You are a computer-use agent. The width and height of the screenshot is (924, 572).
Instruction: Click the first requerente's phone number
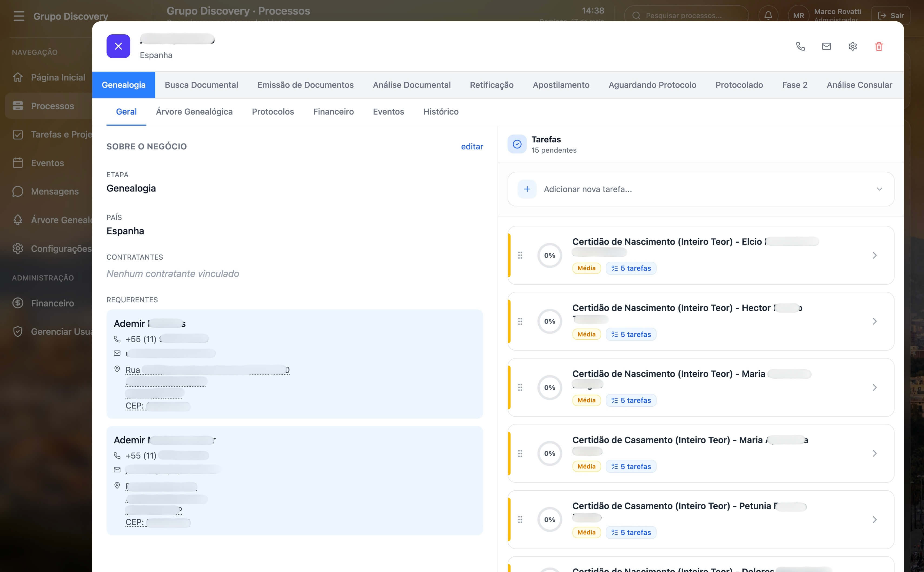point(167,339)
